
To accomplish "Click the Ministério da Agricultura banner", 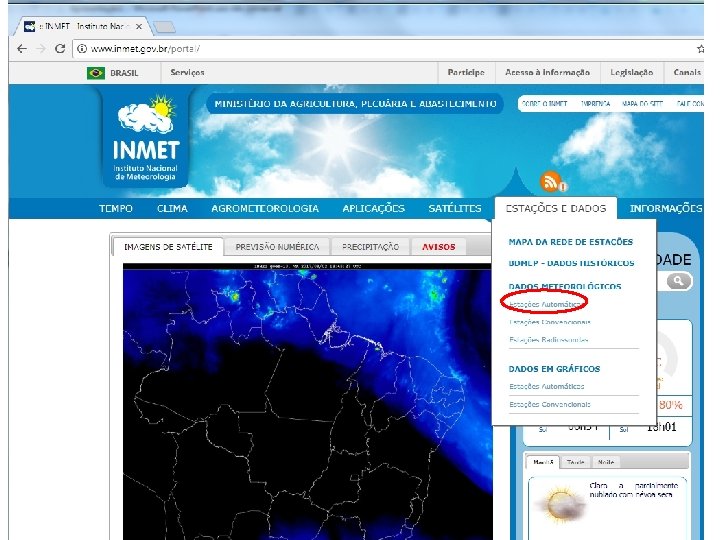I will point(355,104).
